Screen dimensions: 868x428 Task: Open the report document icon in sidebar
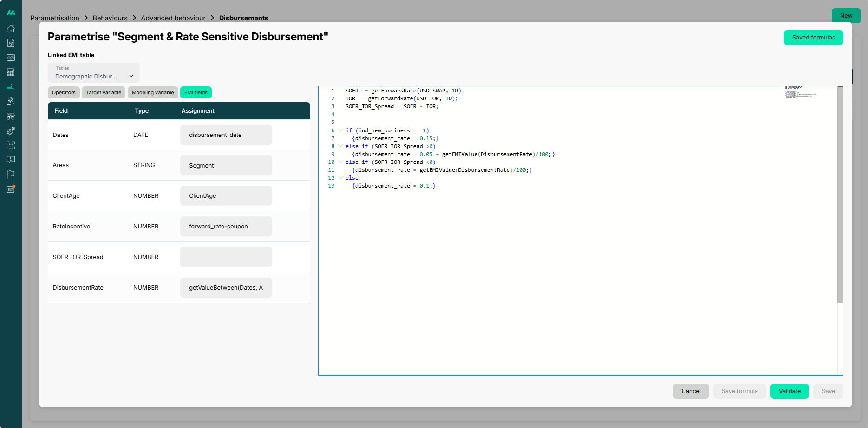pyautogui.click(x=11, y=43)
